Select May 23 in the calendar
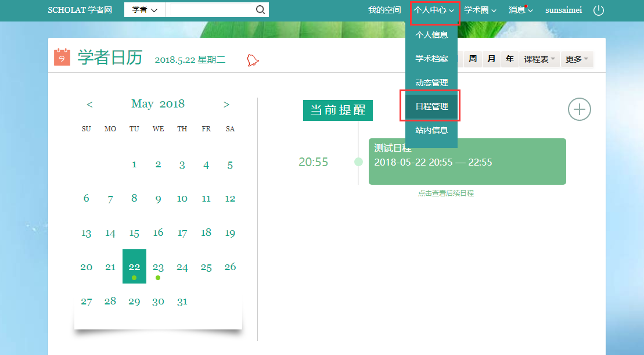The height and width of the screenshot is (355, 644). tap(158, 267)
